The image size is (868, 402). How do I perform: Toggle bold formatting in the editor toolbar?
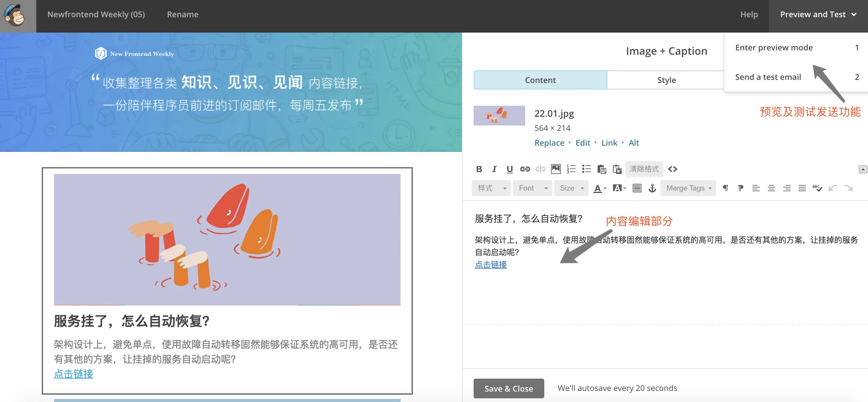pos(479,169)
